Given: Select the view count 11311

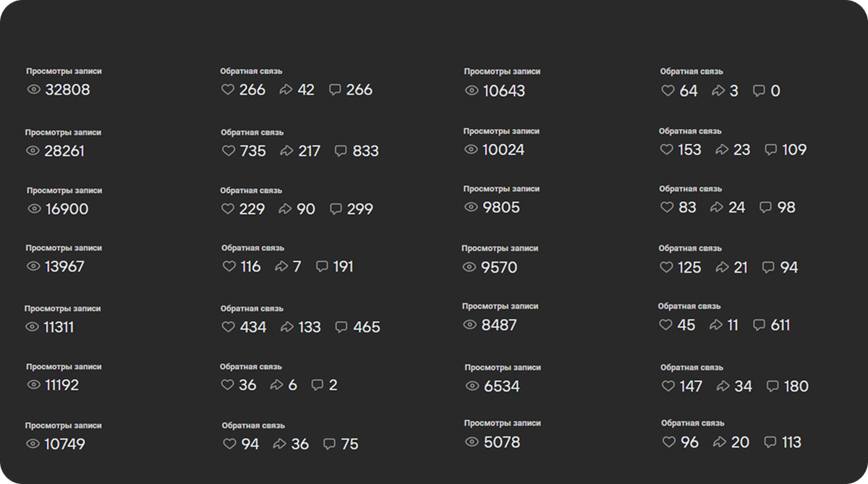Looking at the screenshot, I should [x=59, y=327].
